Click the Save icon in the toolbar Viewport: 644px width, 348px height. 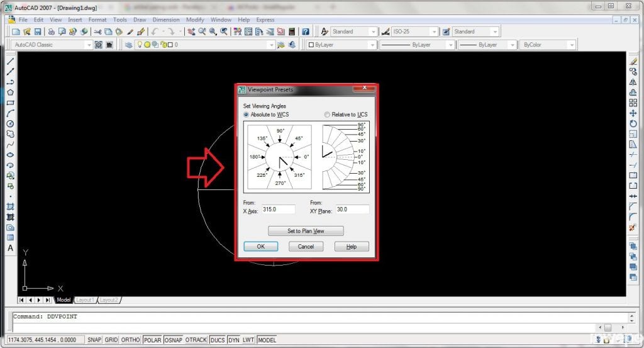coord(38,31)
